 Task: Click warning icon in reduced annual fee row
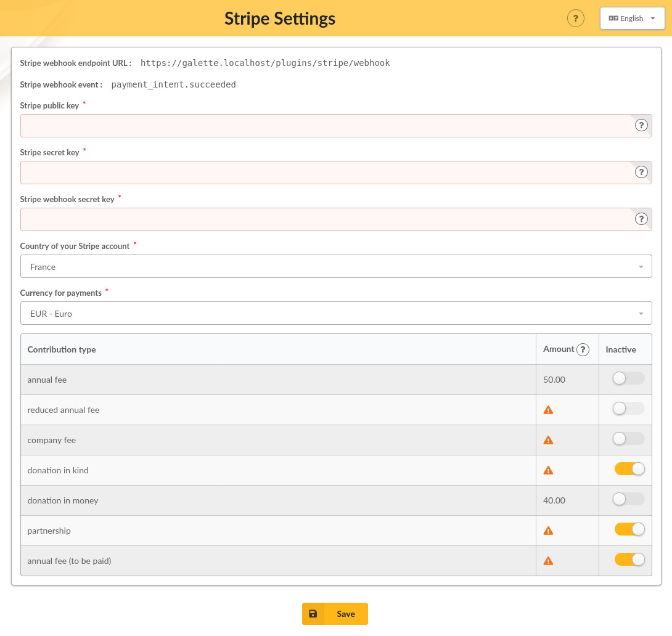548,410
